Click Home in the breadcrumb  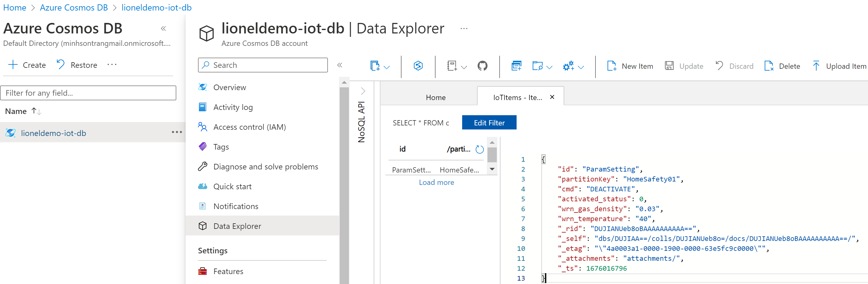[x=15, y=7]
